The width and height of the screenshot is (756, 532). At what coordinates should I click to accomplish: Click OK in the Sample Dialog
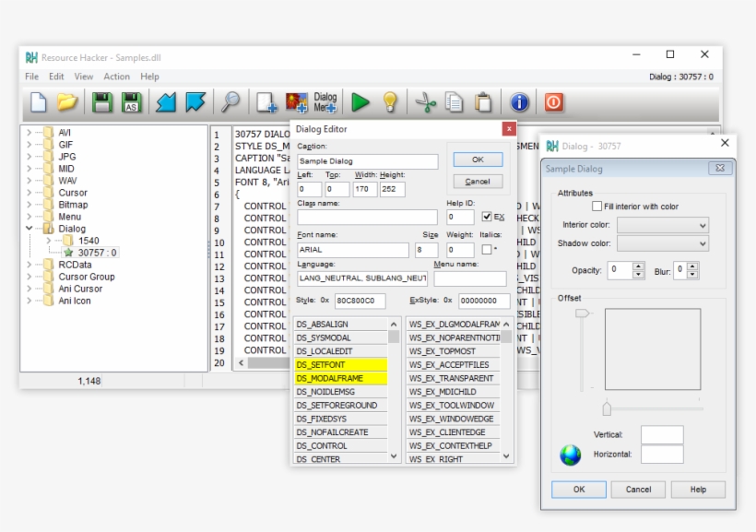pos(579,489)
